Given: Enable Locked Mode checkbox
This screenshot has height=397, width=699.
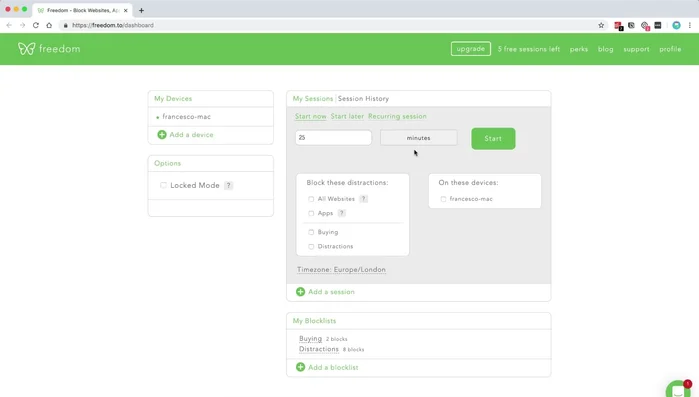Looking at the screenshot, I should (x=163, y=185).
